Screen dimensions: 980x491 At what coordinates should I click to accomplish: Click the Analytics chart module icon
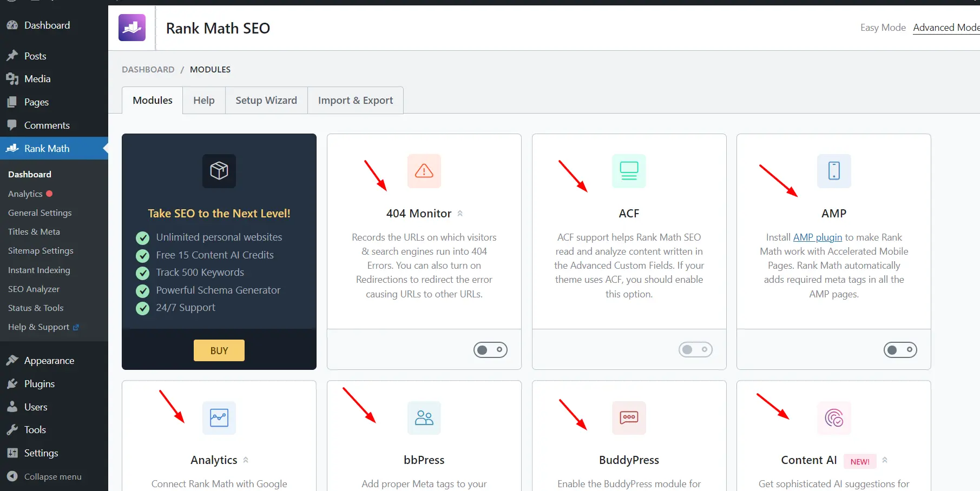coord(219,418)
